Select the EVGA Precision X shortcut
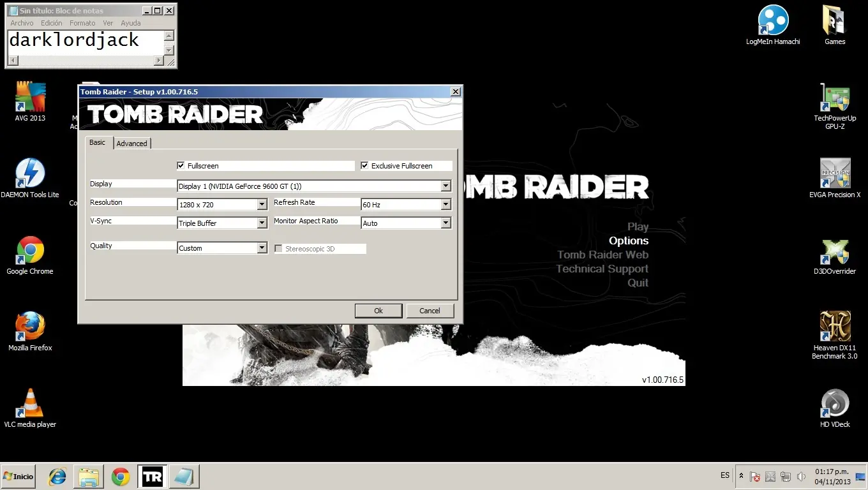The height and width of the screenshot is (490, 868). click(x=835, y=179)
